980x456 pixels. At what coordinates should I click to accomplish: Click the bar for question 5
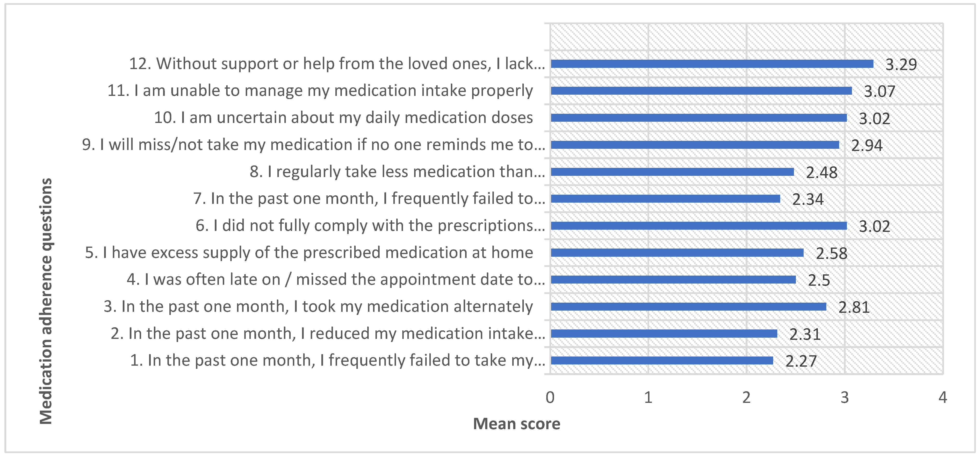(x=677, y=253)
